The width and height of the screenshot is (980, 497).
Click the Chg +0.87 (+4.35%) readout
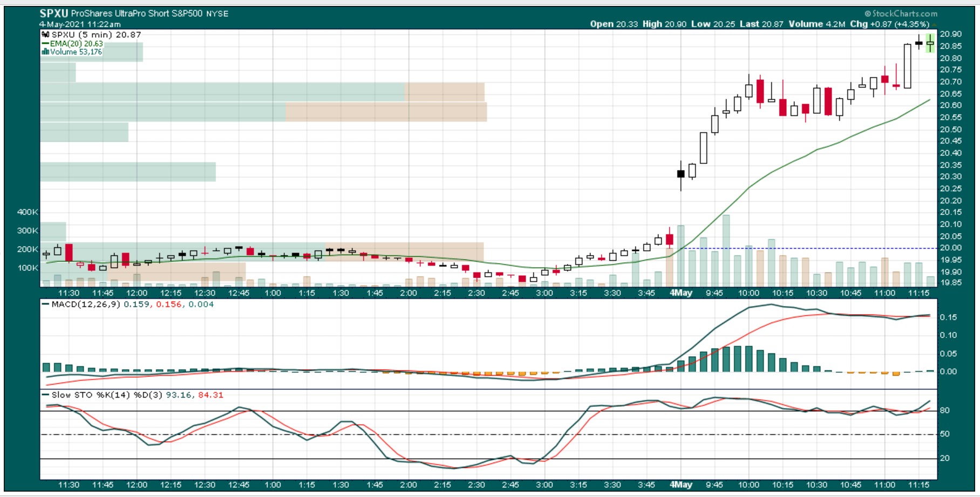[x=890, y=24]
